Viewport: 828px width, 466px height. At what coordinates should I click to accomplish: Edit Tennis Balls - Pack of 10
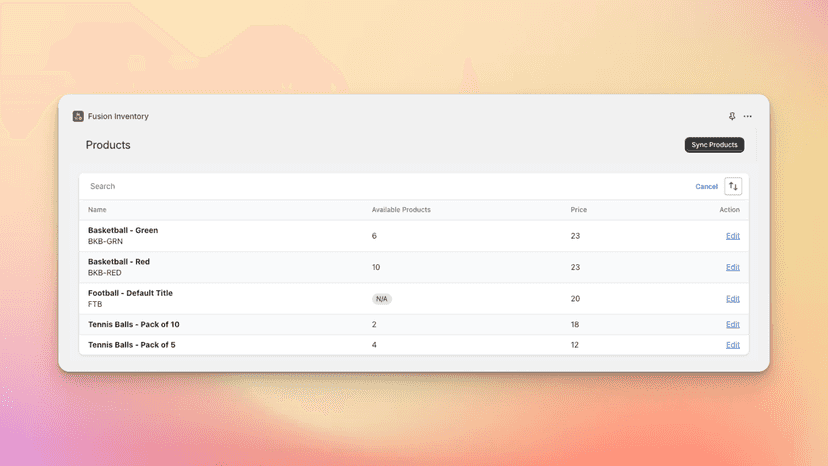[732, 324]
